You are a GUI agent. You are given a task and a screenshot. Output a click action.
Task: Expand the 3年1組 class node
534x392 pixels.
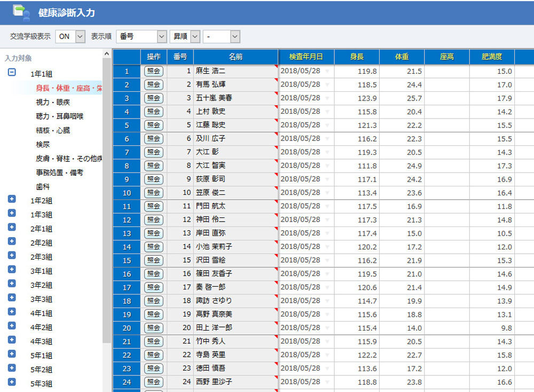click(x=12, y=270)
